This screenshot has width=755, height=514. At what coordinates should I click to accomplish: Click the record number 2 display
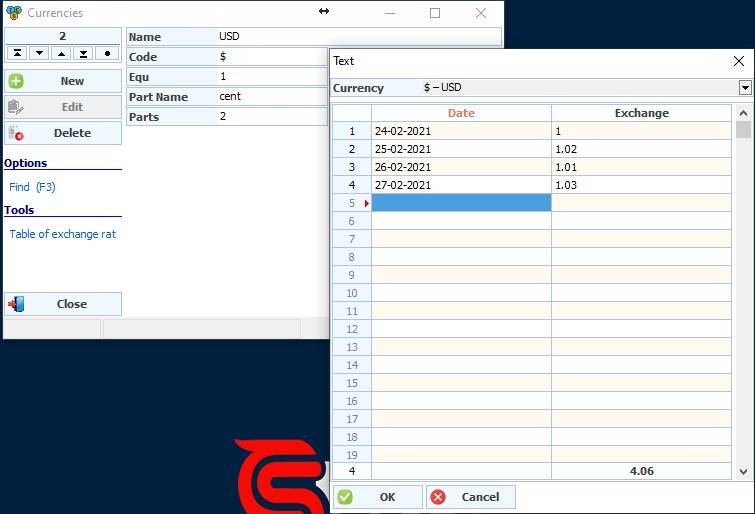point(63,36)
